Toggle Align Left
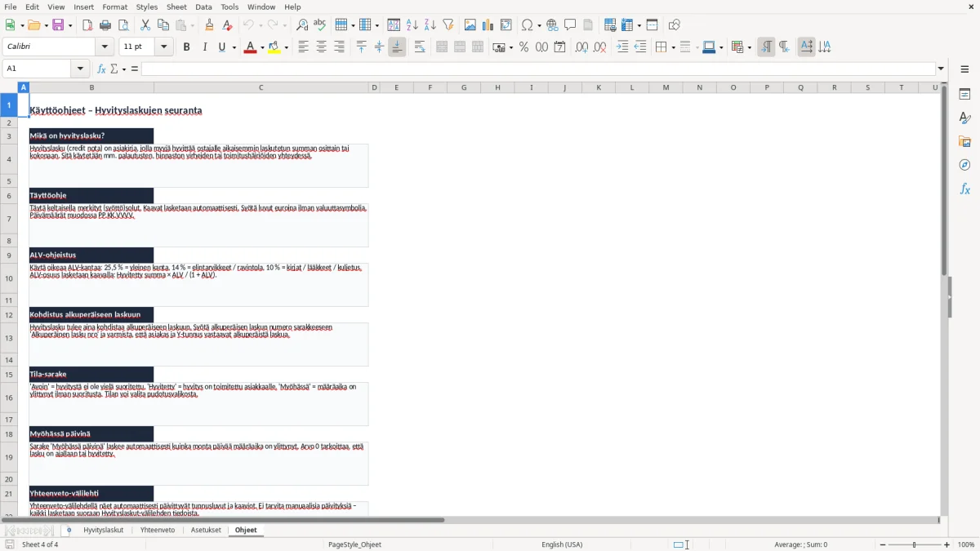Viewport: 980px width, 551px height. [303, 47]
